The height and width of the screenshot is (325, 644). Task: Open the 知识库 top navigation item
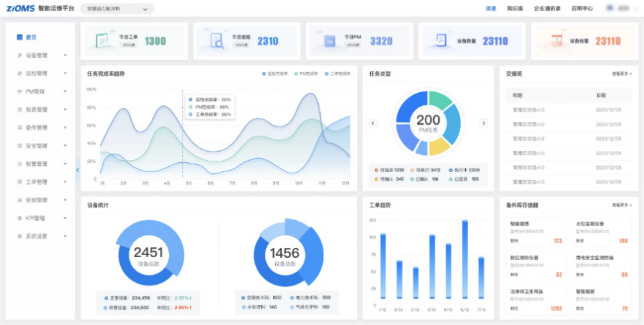[515, 9]
